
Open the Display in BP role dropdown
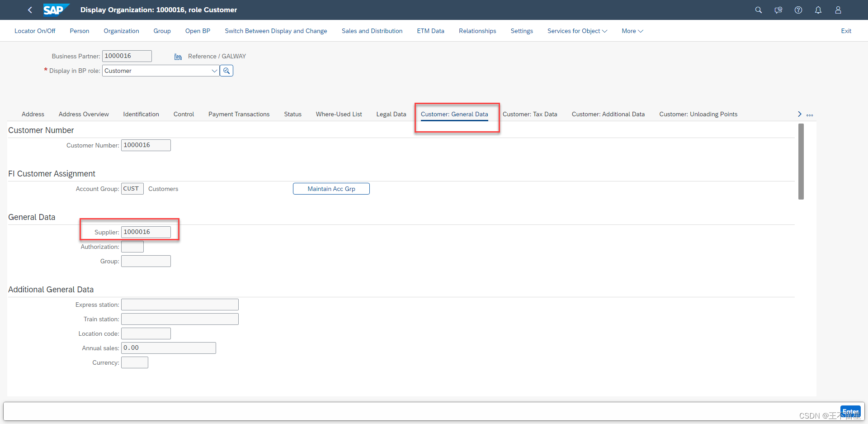click(214, 71)
